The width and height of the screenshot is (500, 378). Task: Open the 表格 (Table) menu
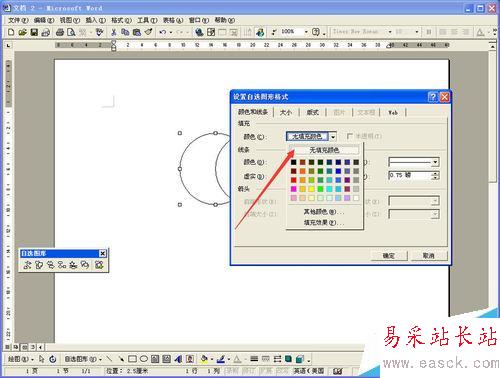[x=173, y=20]
